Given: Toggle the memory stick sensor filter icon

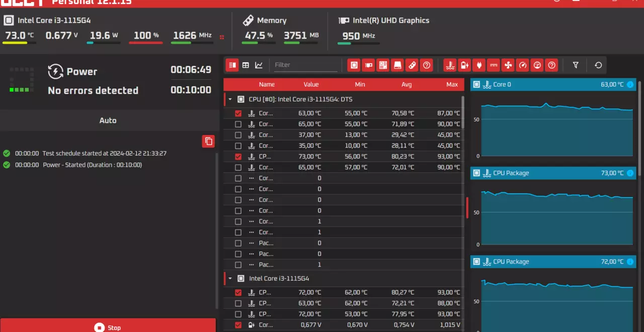Looking at the screenshot, I should [412, 65].
